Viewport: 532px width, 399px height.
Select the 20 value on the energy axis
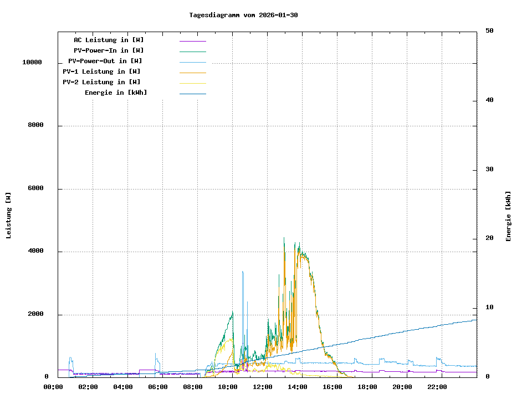pyautogui.click(x=489, y=239)
